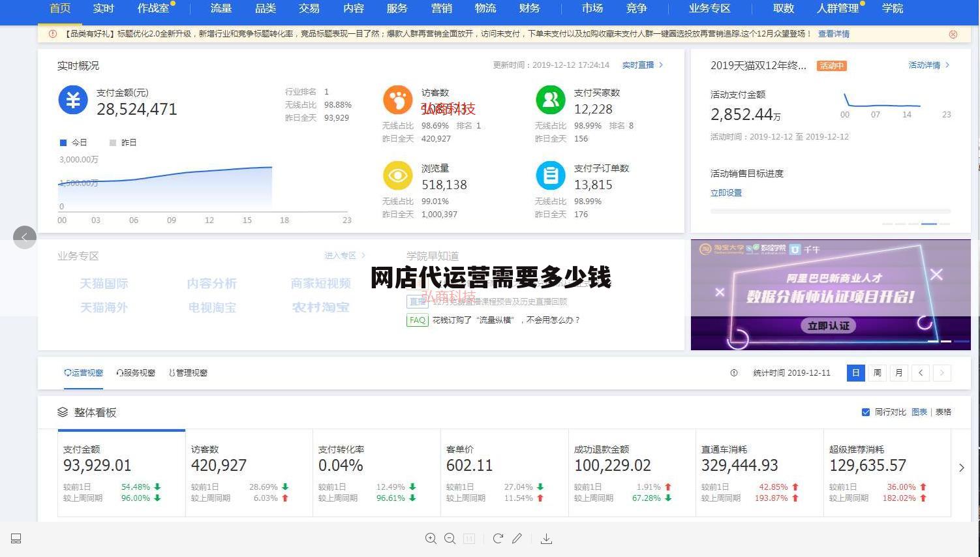Select the 支付转化率 0.04% metric card
980x557 pixels.
[x=376, y=474]
